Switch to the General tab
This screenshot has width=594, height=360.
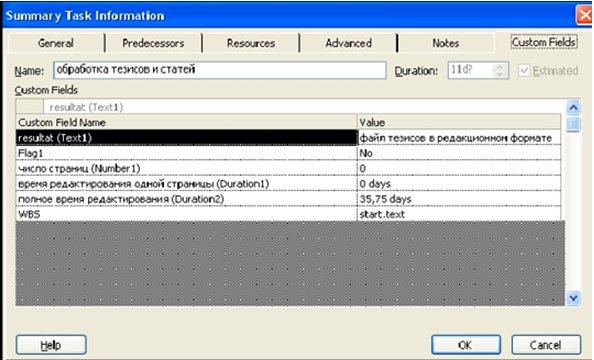pos(56,43)
